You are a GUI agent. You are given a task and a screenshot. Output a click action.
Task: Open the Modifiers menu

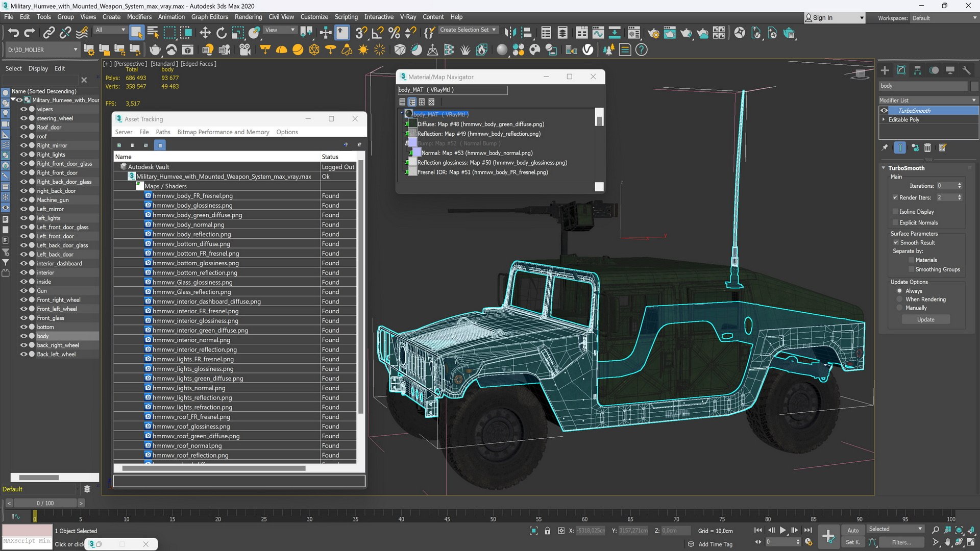click(139, 17)
